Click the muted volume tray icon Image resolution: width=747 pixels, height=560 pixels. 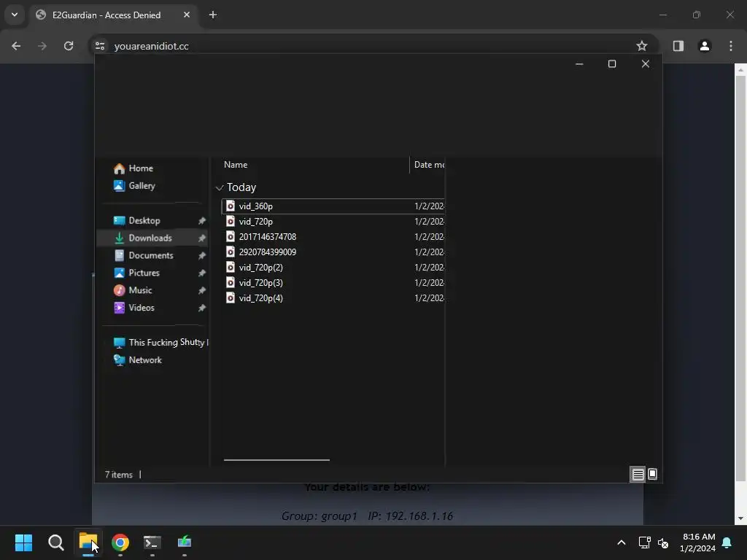(662, 542)
